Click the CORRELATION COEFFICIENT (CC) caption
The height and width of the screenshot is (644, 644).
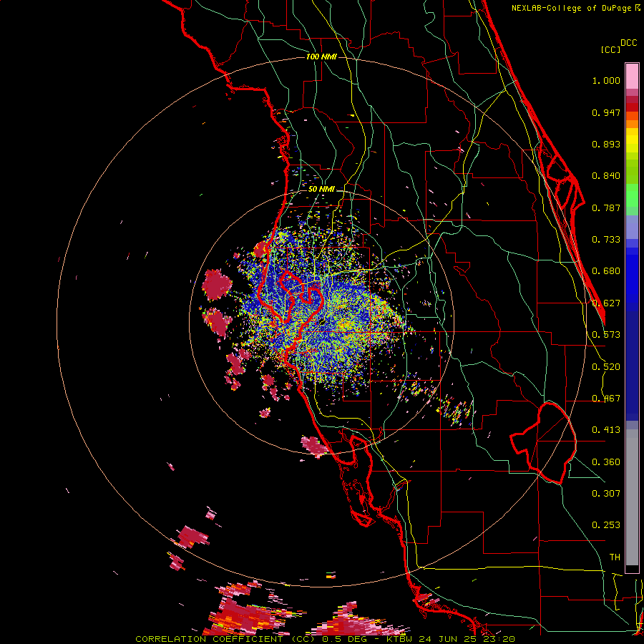[x=225, y=639]
